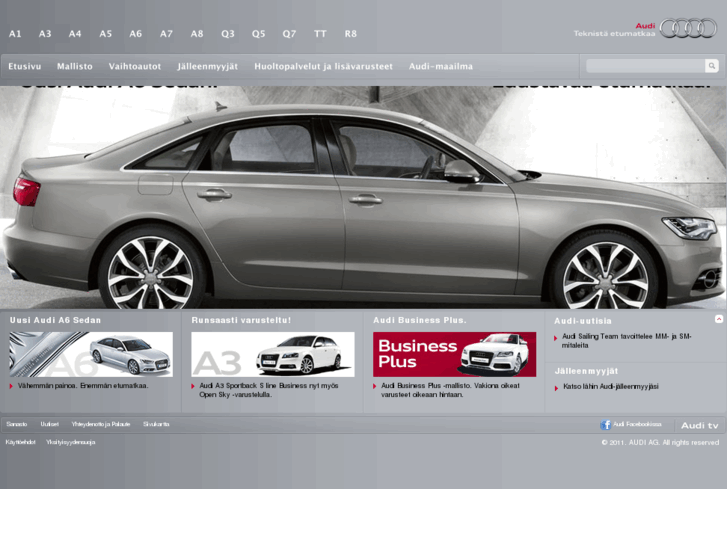
Task: Open the Q7 model link
Action: point(289,34)
